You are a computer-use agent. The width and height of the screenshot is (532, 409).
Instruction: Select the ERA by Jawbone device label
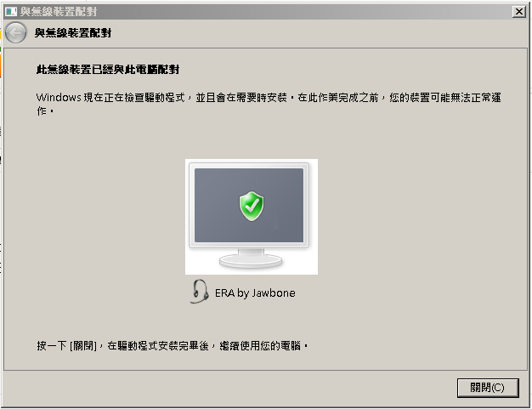click(255, 293)
